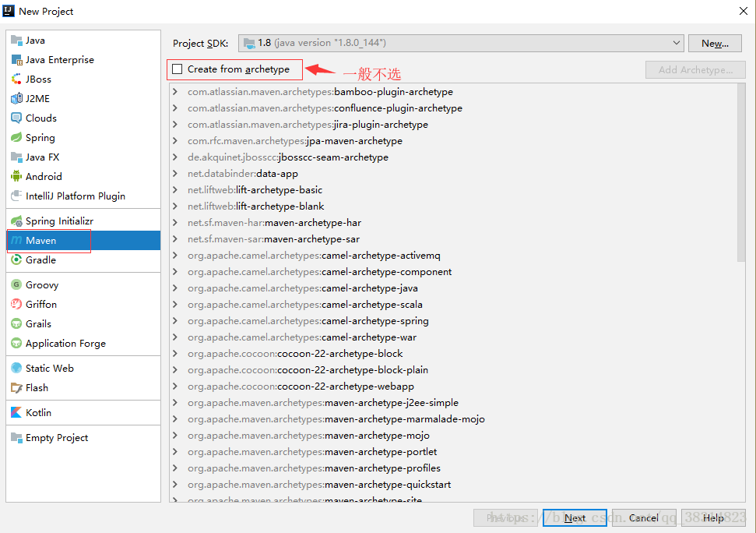Click the Static Web globe icon
The image size is (756, 533).
16,368
